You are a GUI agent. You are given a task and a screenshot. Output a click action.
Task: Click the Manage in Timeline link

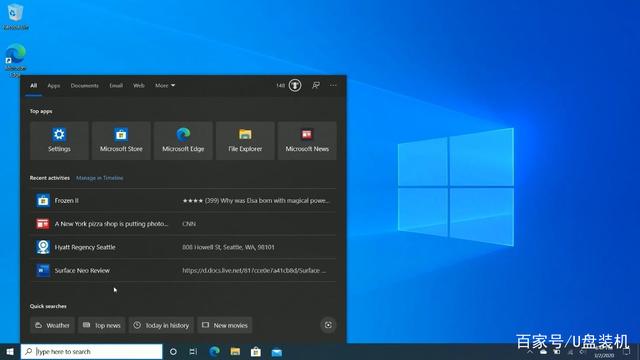pyautogui.click(x=100, y=178)
